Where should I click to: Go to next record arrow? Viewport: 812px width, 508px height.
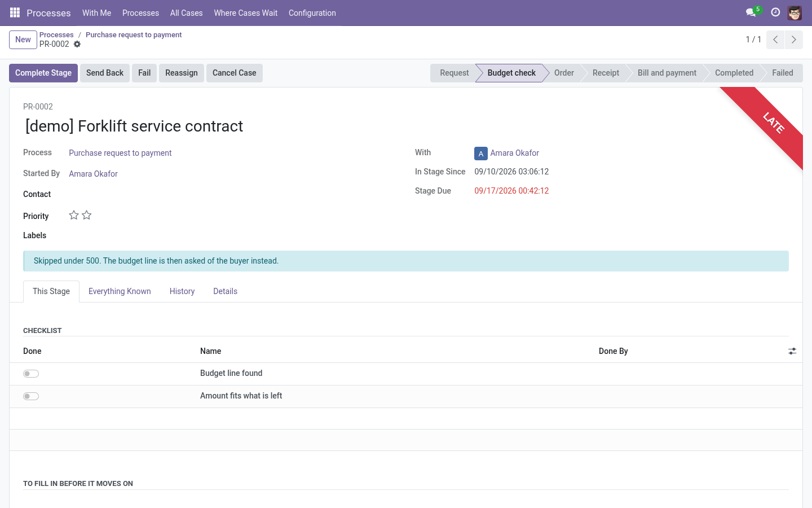click(x=794, y=40)
